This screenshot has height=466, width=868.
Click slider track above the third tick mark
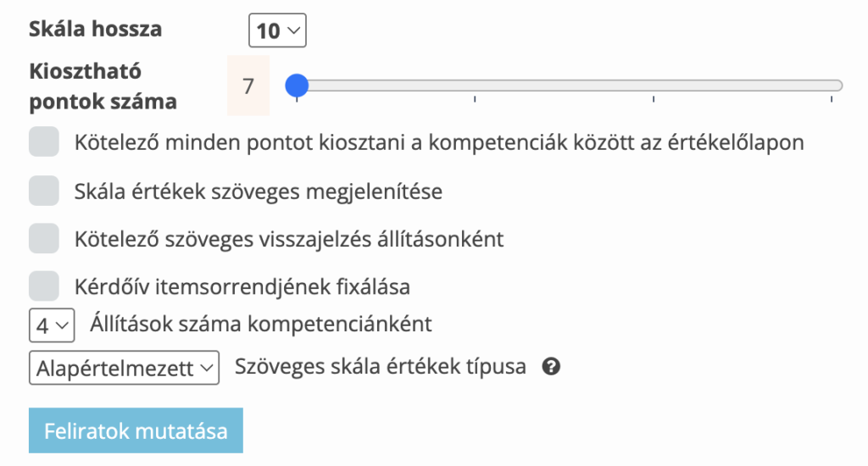(x=654, y=85)
